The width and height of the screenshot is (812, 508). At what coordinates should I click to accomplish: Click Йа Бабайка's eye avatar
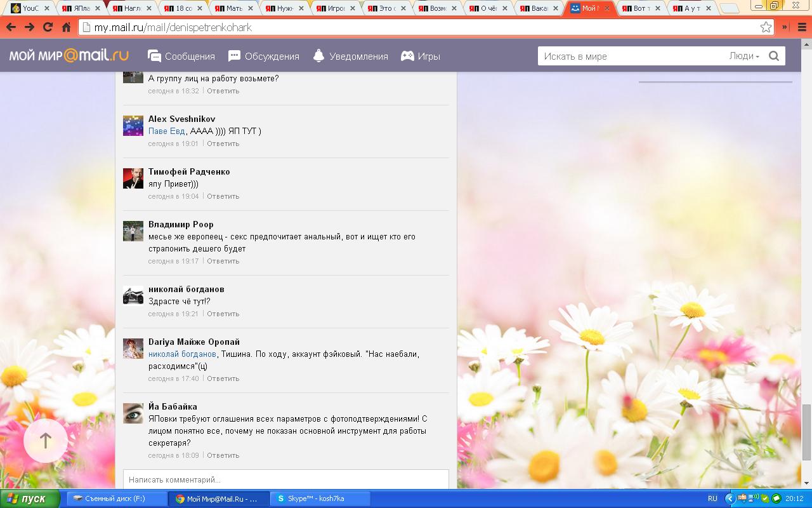(133, 413)
